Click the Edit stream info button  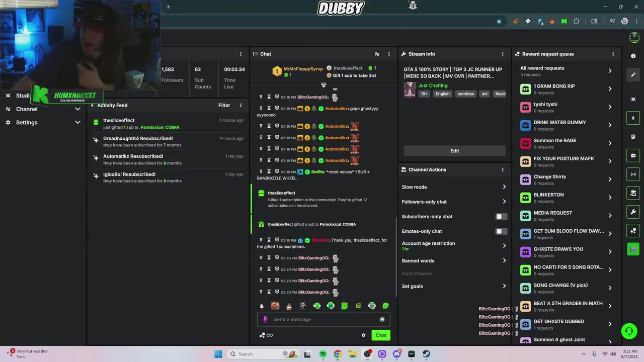454,151
